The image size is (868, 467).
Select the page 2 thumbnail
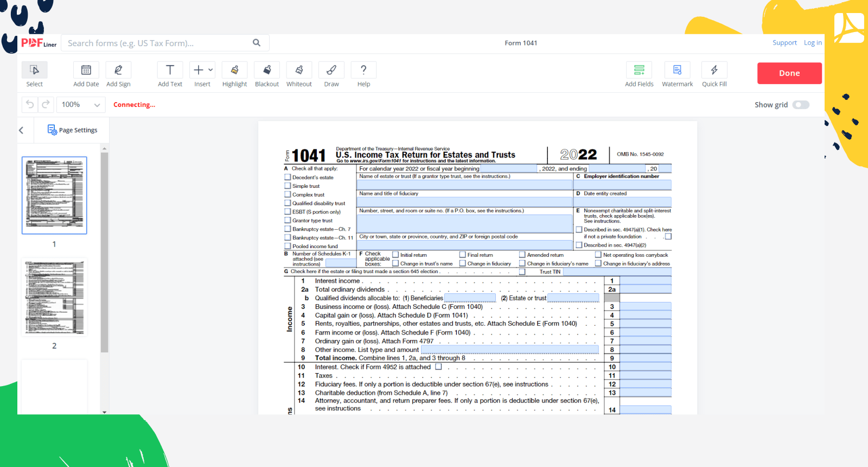pos(54,297)
